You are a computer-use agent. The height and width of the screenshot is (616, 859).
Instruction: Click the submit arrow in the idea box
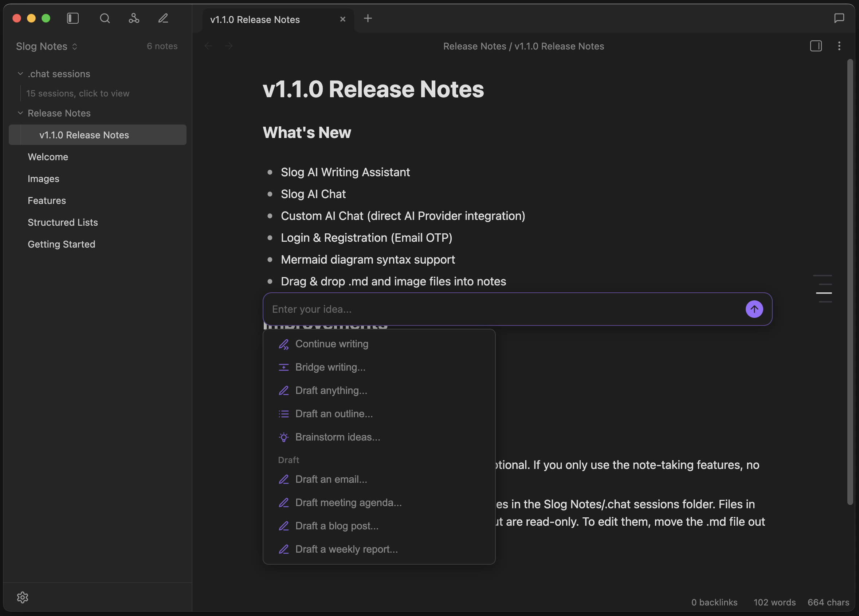pyautogui.click(x=754, y=309)
